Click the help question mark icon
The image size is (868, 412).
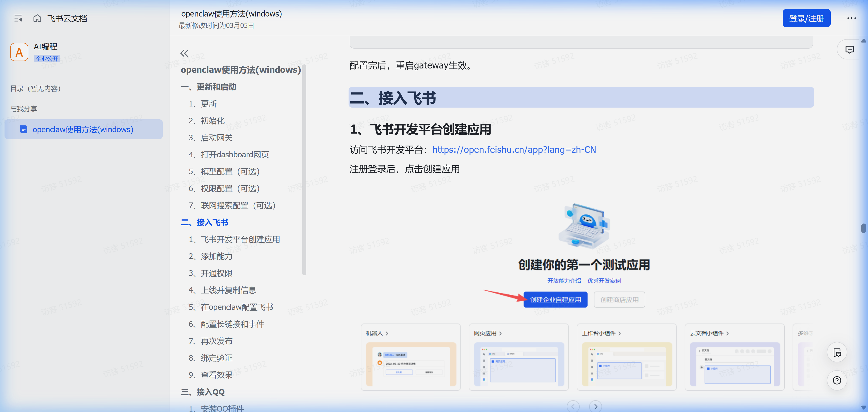pos(837,380)
